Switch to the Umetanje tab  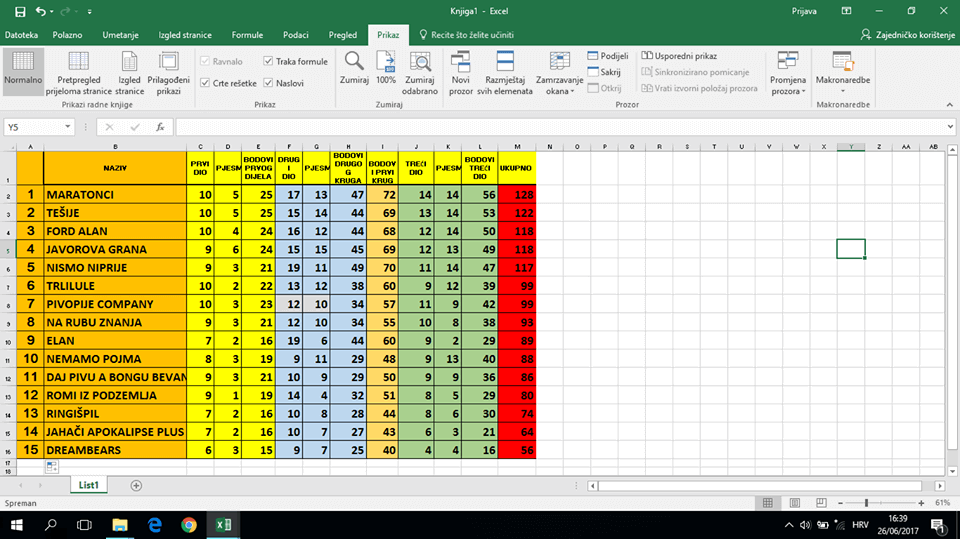(119, 35)
